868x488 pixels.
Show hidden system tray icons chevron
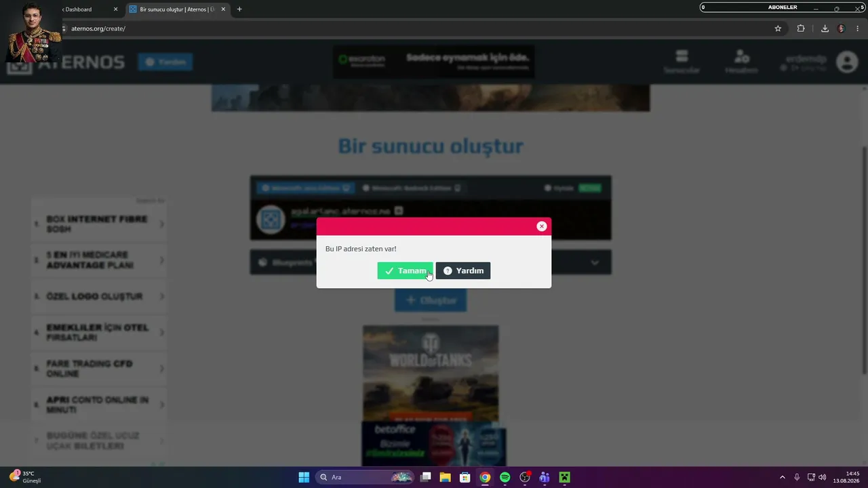[782, 477]
